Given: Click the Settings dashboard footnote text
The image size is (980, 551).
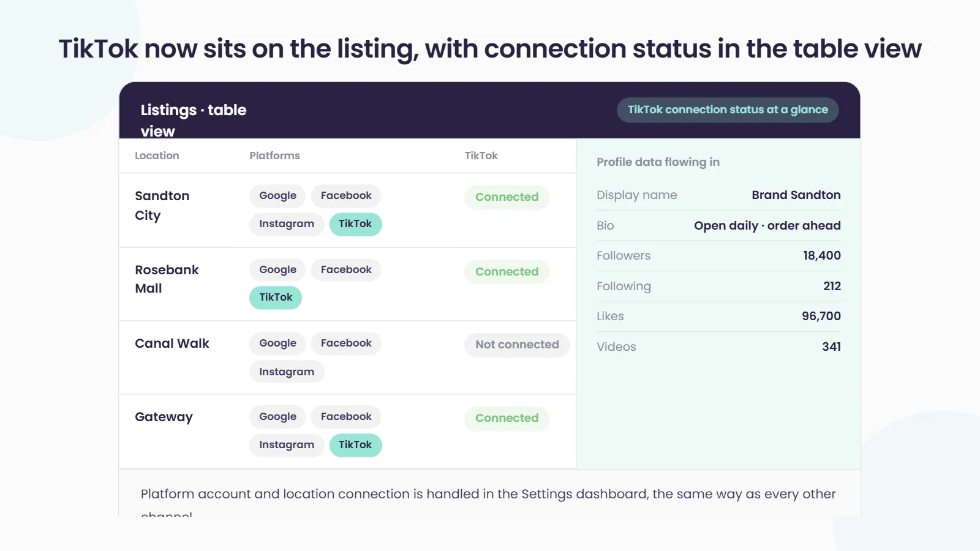Looking at the screenshot, I should tap(488, 502).
